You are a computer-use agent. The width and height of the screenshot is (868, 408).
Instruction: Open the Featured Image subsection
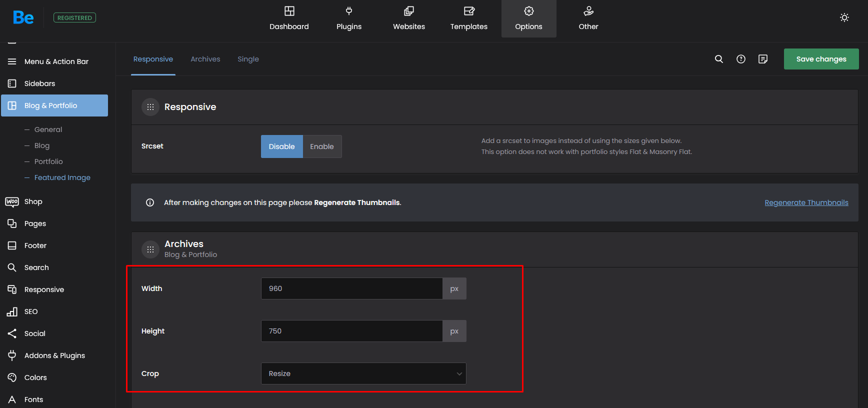pyautogui.click(x=62, y=177)
